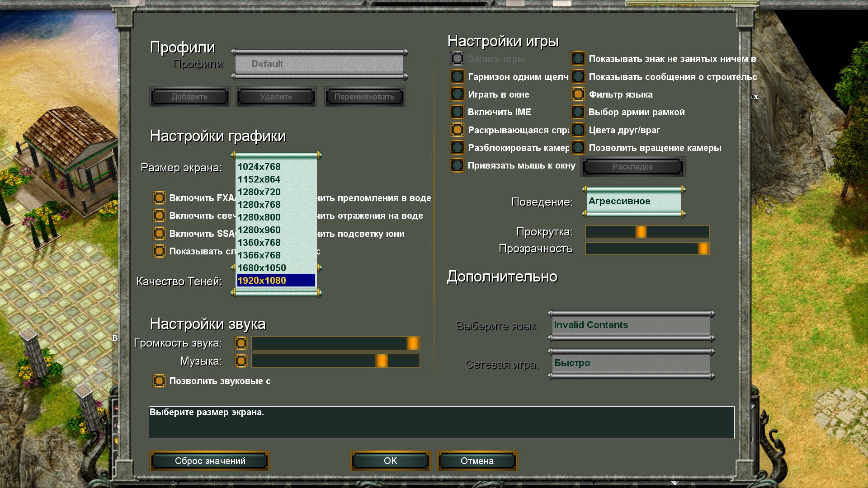Click Отмена to cancel
The width and height of the screenshot is (868, 488).
(477, 461)
